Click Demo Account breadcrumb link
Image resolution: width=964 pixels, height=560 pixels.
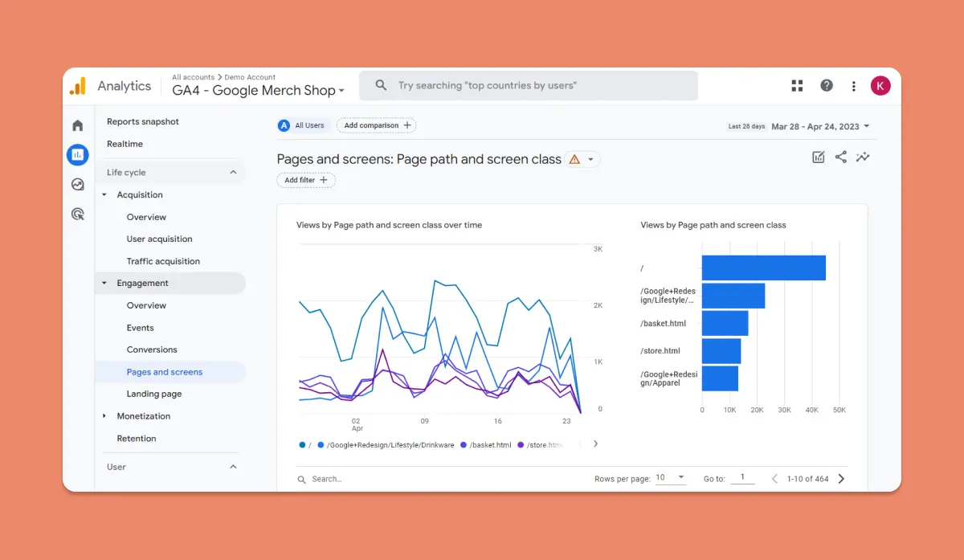pyautogui.click(x=250, y=78)
